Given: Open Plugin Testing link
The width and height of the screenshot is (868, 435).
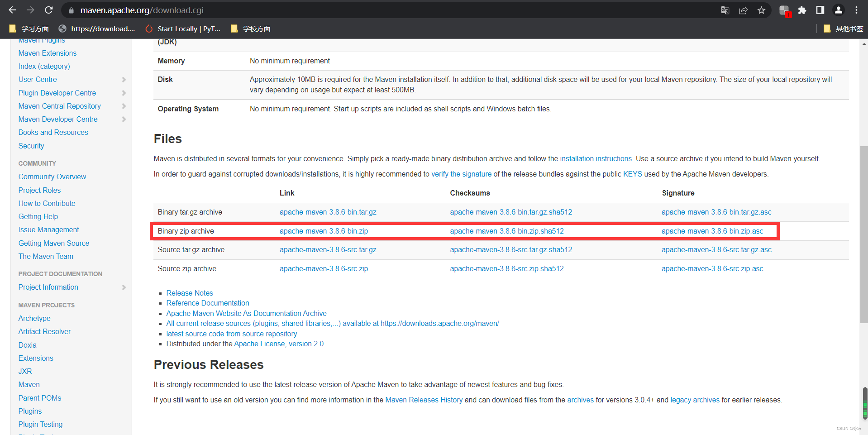Looking at the screenshot, I should coord(40,424).
